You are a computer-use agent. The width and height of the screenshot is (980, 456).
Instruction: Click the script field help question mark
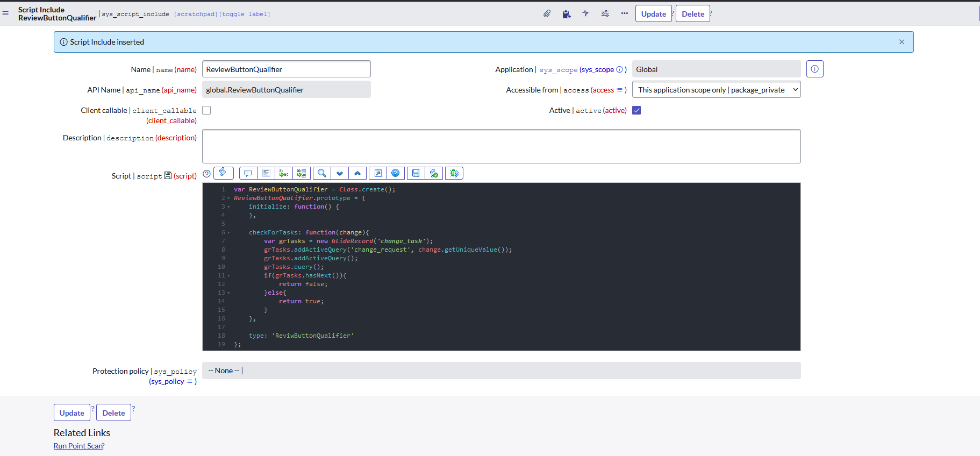pyautogui.click(x=206, y=173)
